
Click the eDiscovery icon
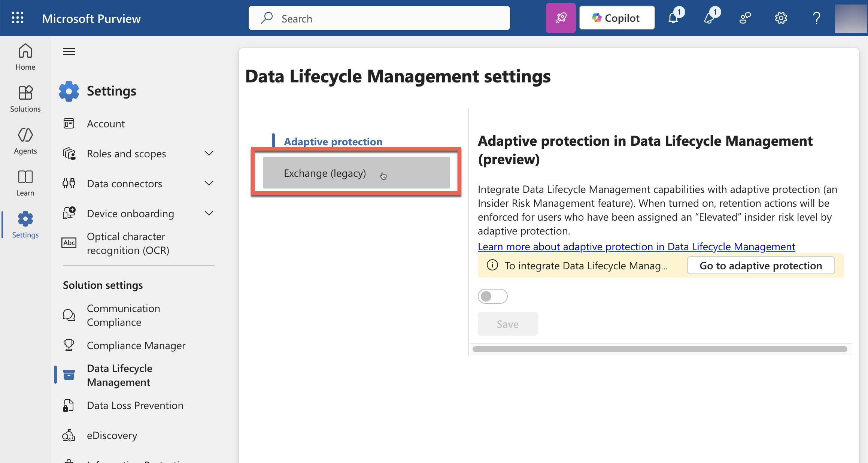tap(69, 435)
